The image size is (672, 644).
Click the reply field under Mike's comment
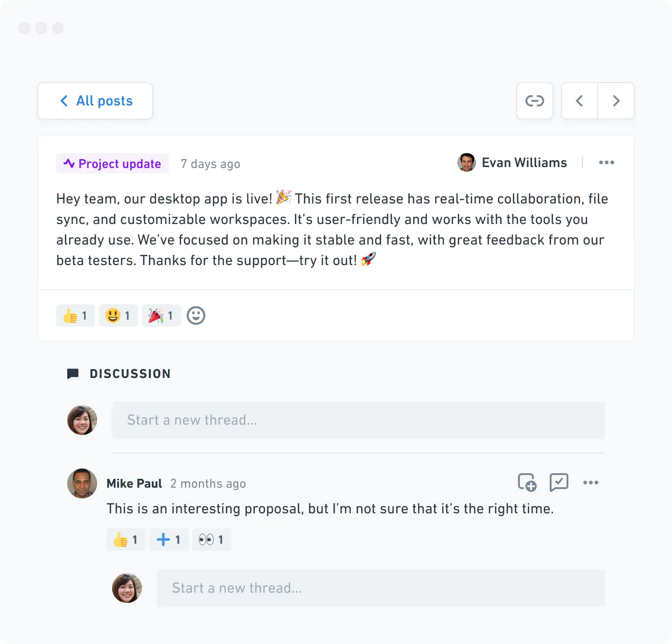tap(381, 588)
